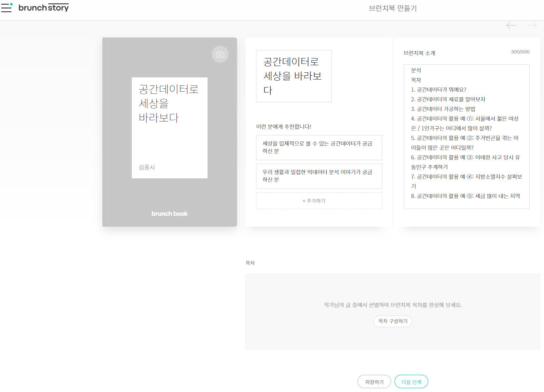Click the book cover title on preview
Viewport: 544px width, 392px height.
(x=169, y=103)
